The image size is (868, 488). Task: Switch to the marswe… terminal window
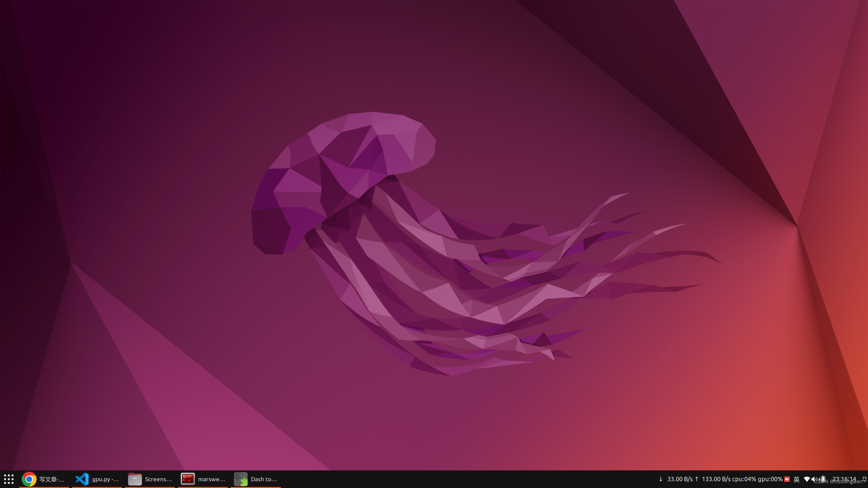(x=203, y=479)
